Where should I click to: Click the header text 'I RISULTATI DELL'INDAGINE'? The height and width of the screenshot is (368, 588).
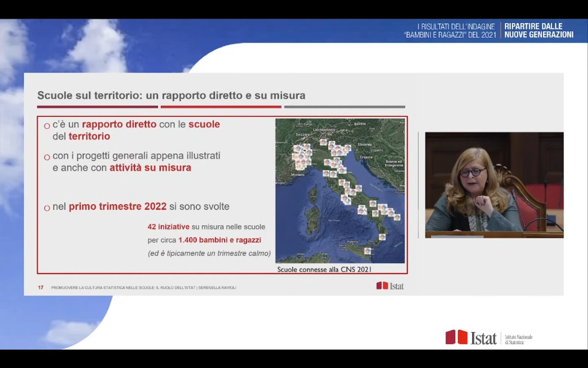(457, 26)
